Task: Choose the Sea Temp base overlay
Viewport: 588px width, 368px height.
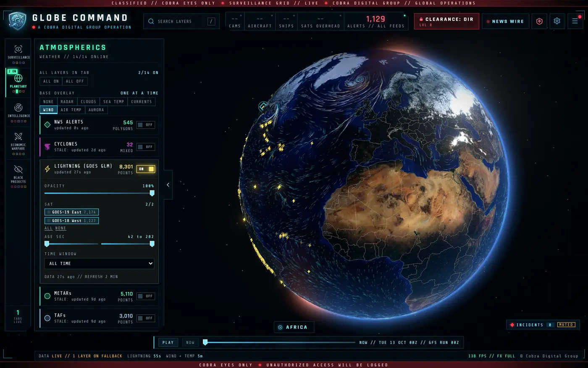Action: tap(114, 101)
